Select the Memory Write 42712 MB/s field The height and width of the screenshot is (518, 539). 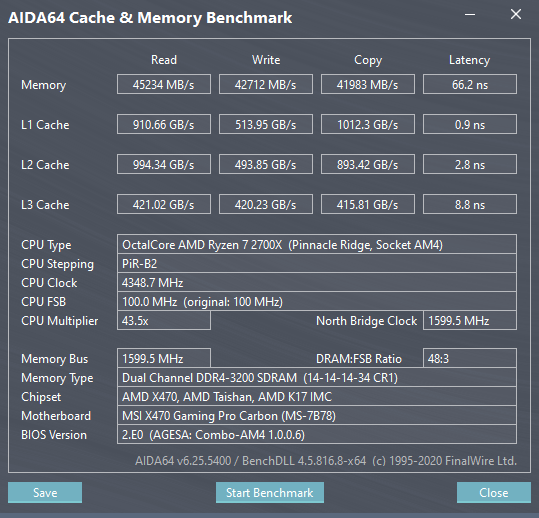click(x=266, y=84)
